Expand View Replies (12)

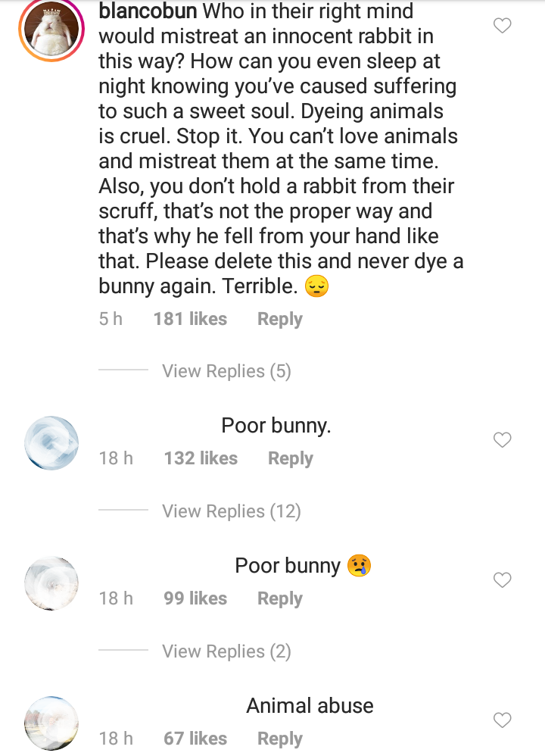tap(231, 511)
